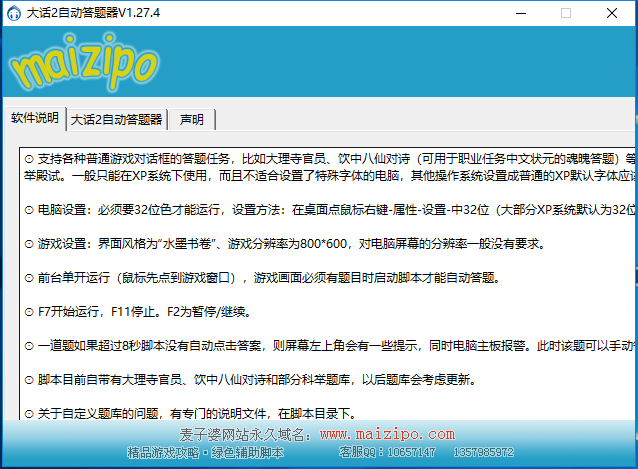Visit the www.maizipo.com link

point(387,434)
